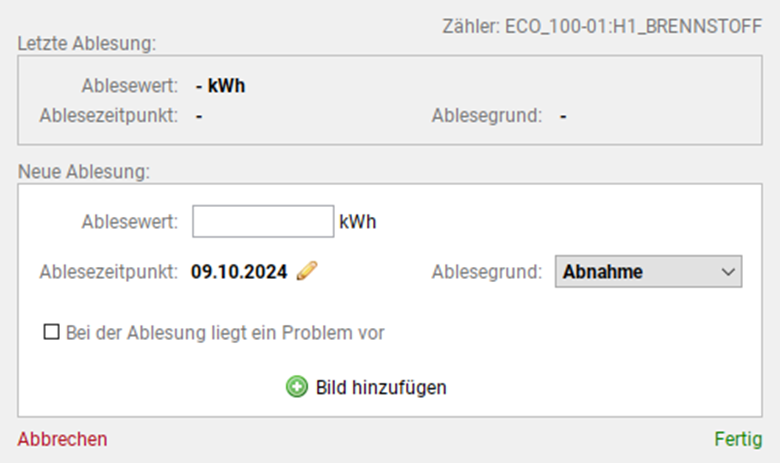Click the problem checkbox's label text
Screen dimensions: 780x463
pos(225,333)
